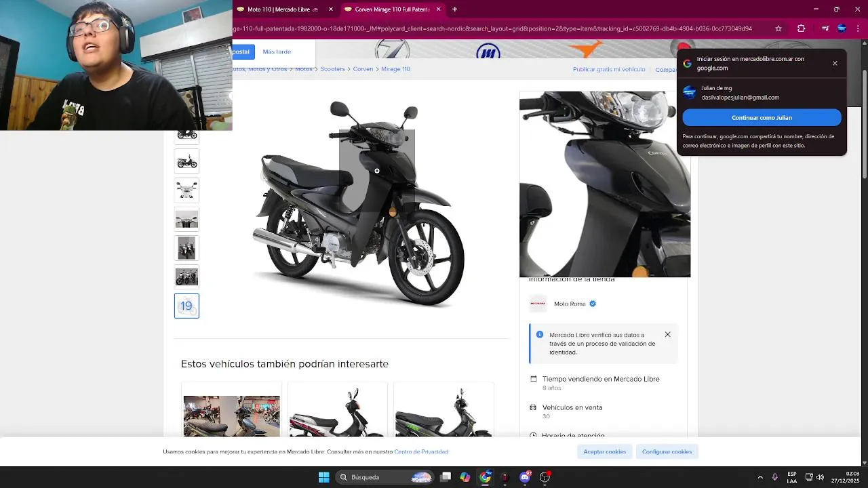Open the media control icon in Chrome toolbar

click(825, 28)
